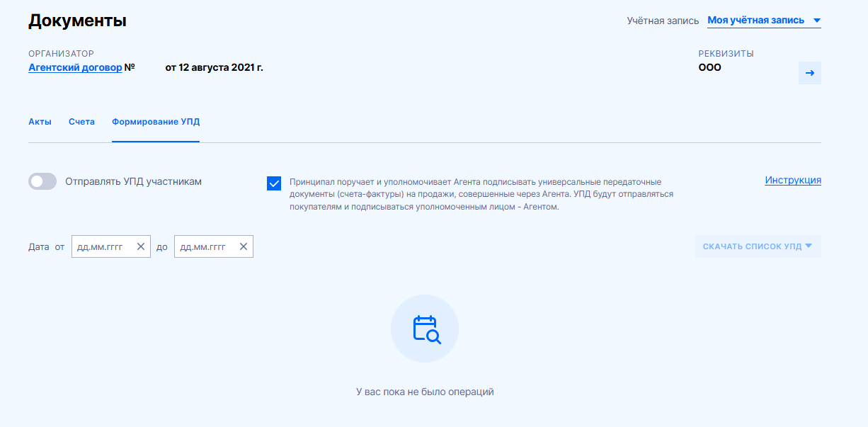
Task: Switch to the Счета tab
Action: coord(81,121)
